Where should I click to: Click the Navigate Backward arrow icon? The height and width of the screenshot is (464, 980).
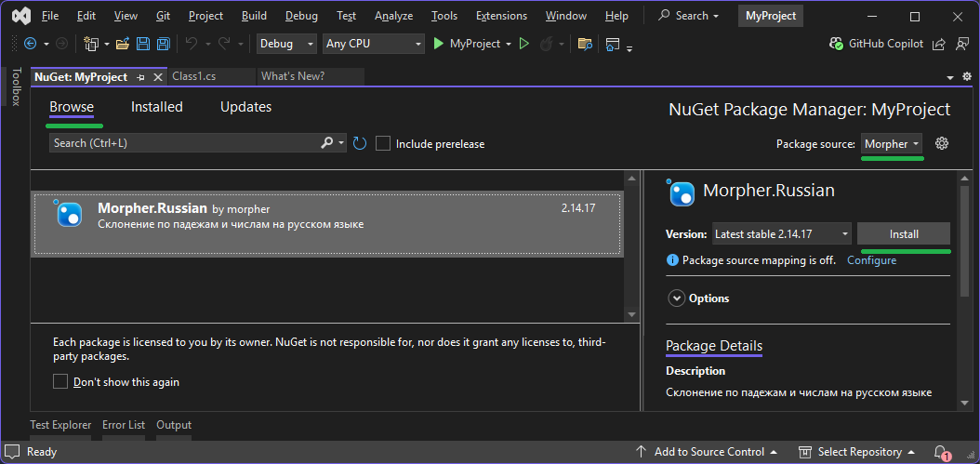tap(30, 44)
